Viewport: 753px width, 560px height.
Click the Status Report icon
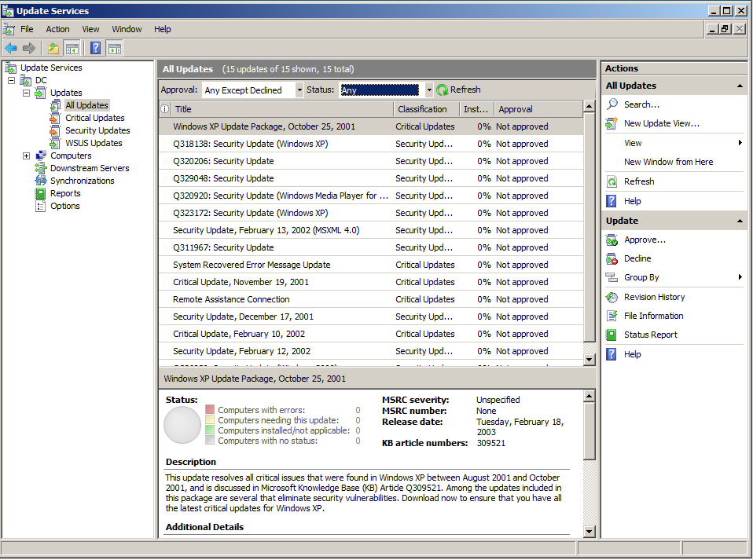coord(612,335)
